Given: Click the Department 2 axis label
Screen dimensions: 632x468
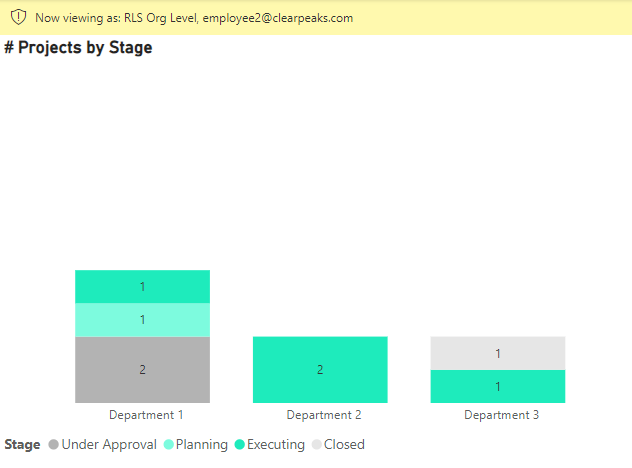Looking at the screenshot, I should pyautogui.click(x=322, y=415).
